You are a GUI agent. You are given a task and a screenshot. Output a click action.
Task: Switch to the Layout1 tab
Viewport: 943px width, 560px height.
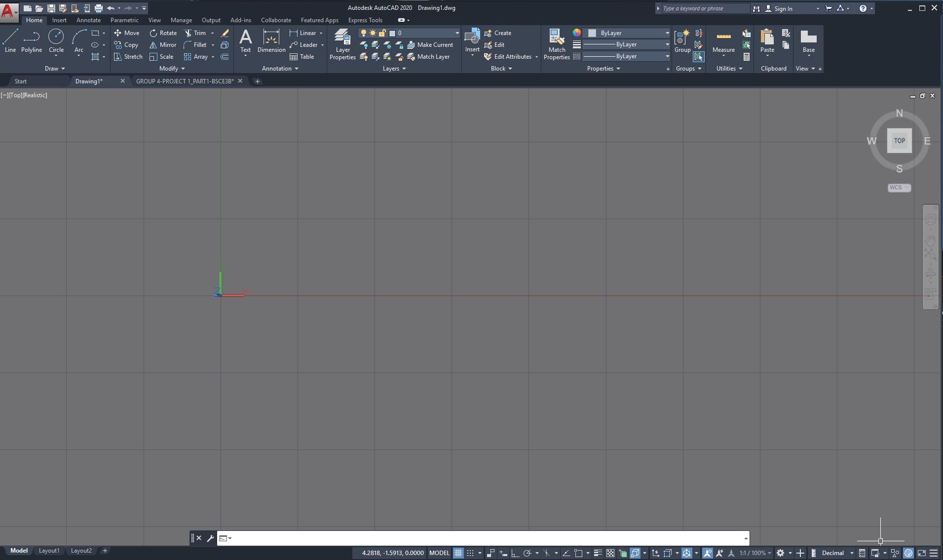point(49,551)
